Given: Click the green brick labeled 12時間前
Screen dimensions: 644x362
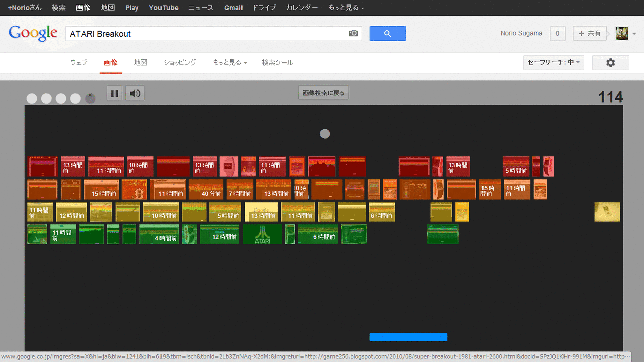Looking at the screenshot, I should [x=219, y=234].
